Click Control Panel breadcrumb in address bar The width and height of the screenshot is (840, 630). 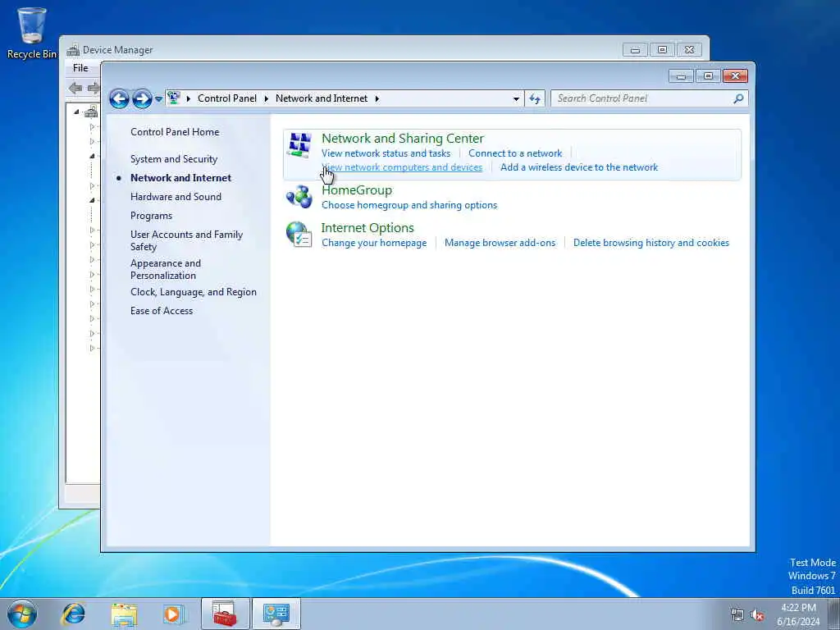point(227,98)
